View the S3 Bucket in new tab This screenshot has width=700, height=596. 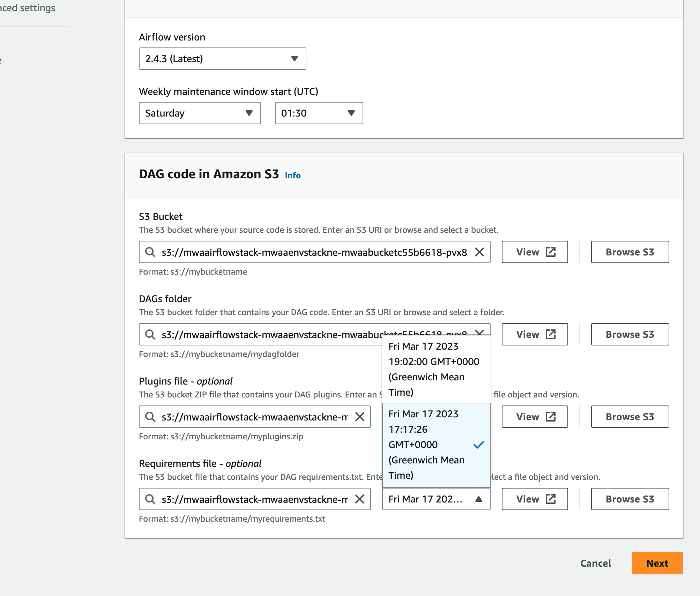pos(535,252)
